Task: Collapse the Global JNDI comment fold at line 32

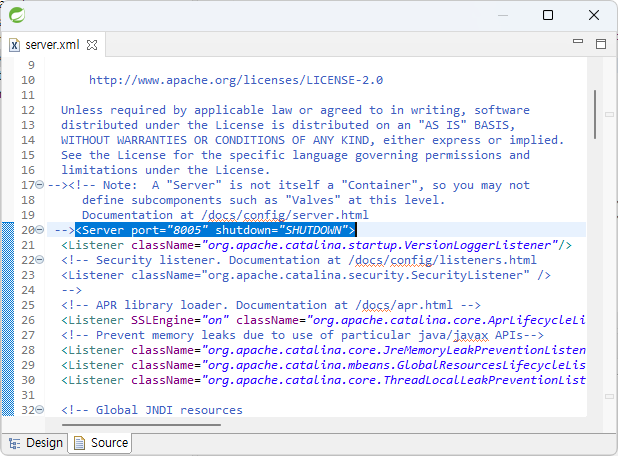Action: (40, 409)
